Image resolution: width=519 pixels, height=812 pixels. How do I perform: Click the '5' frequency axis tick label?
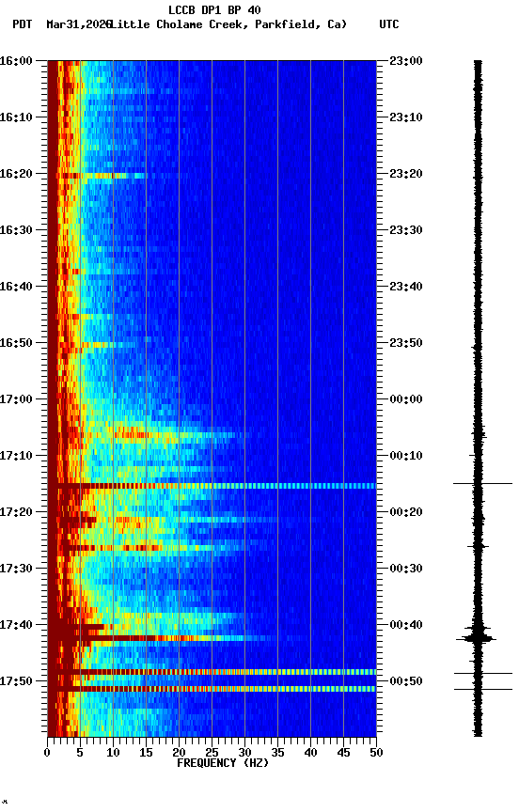(x=80, y=753)
